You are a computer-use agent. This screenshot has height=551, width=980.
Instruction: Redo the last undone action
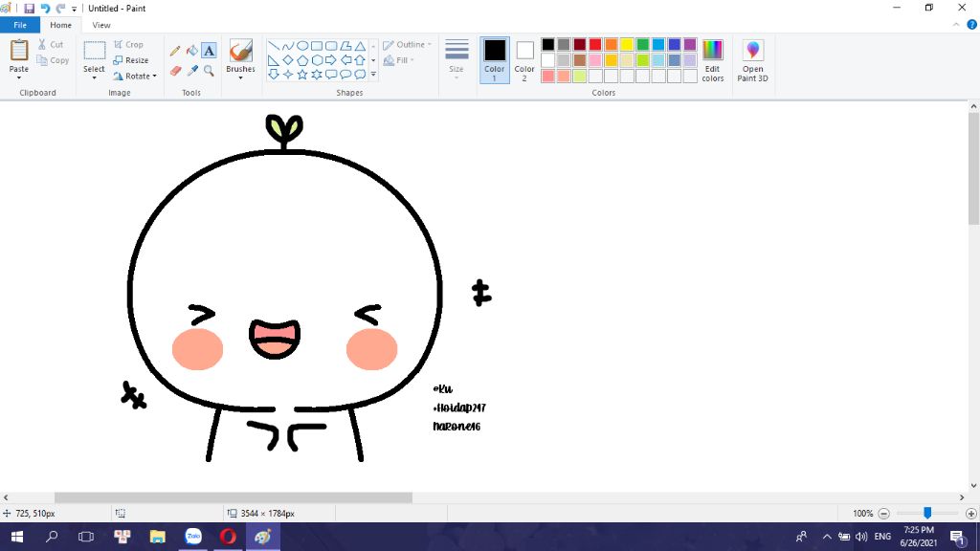point(60,8)
